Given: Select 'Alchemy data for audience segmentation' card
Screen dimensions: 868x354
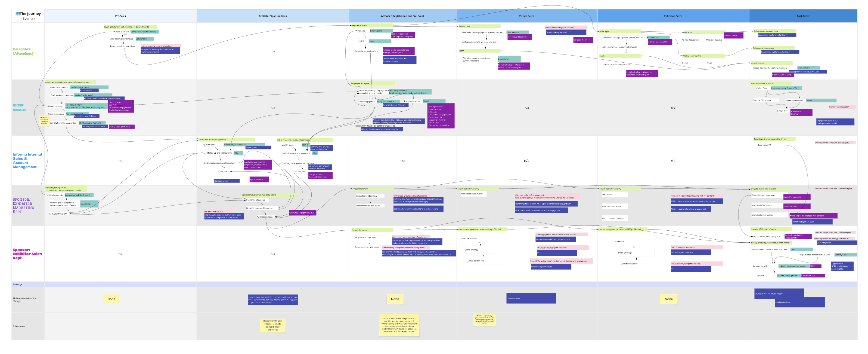Looking at the screenshot, I should [x=104, y=99].
